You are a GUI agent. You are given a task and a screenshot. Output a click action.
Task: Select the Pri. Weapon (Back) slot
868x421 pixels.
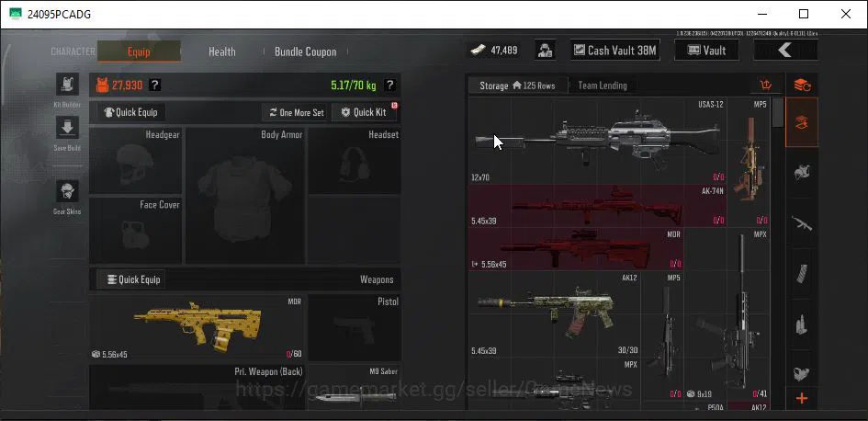[197, 387]
